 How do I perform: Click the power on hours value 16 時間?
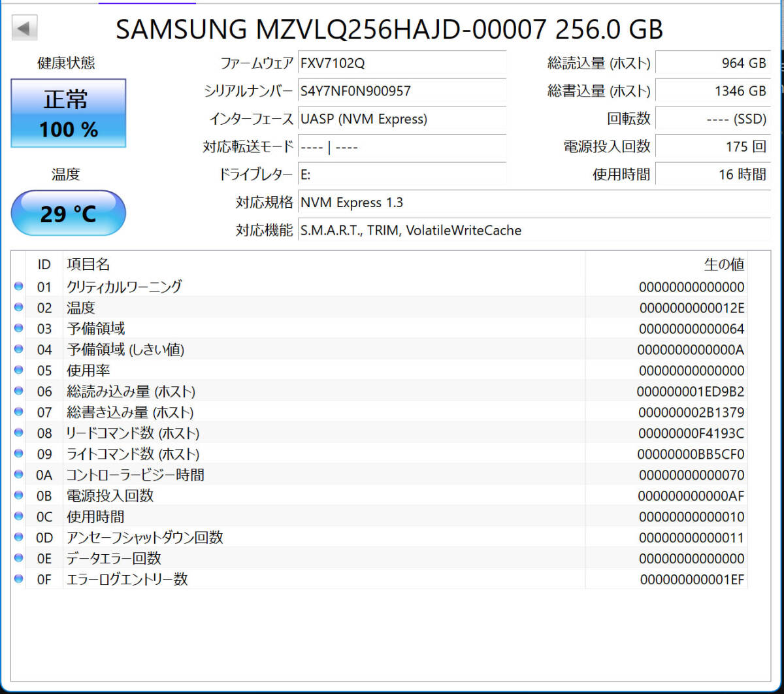713,174
